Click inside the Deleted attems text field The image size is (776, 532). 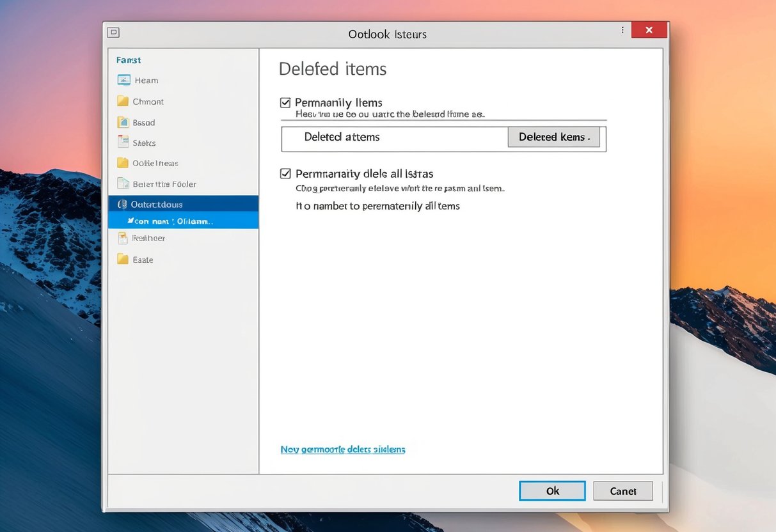pyautogui.click(x=395, y=137)
